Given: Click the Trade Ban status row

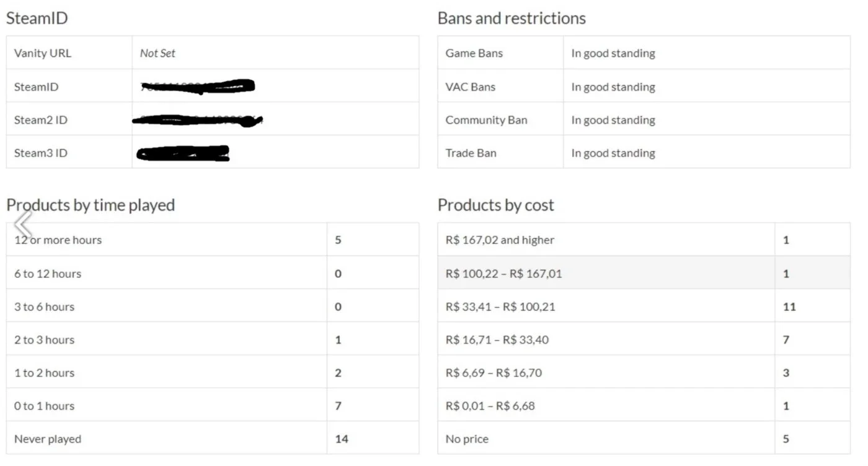Looking at the screenshot, I should pyautogui.click(x=644, y=153).
